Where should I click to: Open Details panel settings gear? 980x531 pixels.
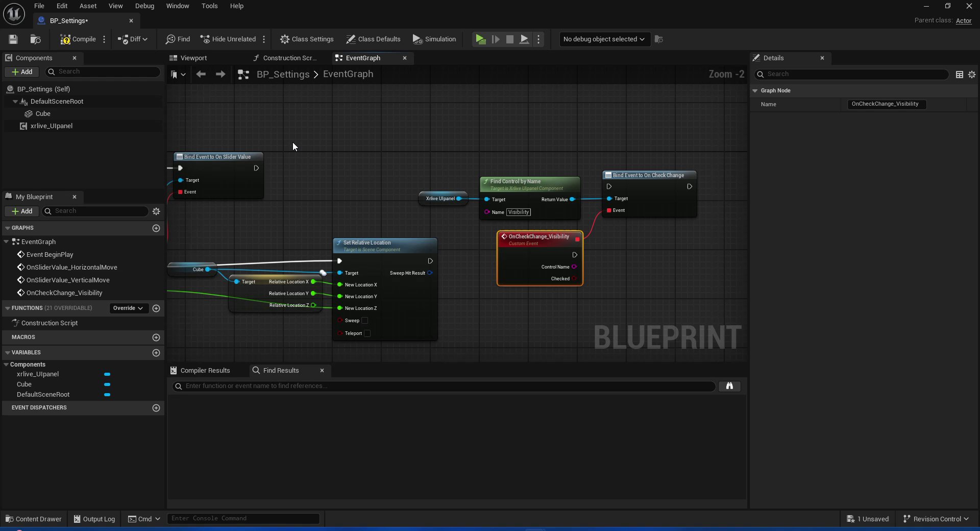[x=972, y=75]
